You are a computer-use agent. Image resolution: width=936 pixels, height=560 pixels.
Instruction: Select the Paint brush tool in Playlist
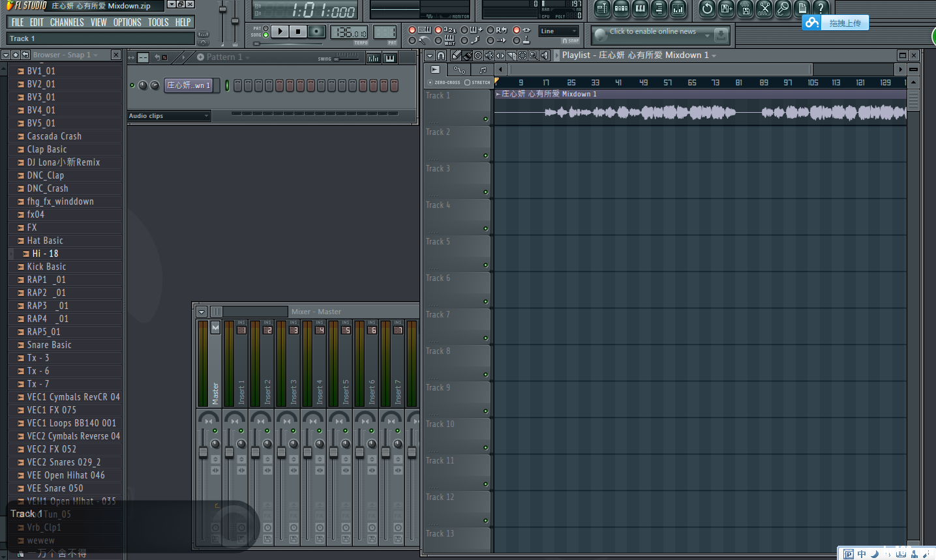[x=467, y=55]
